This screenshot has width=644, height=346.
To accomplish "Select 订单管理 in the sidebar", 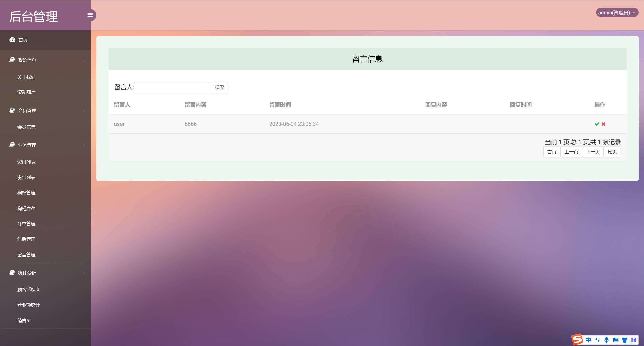I will pos(26,224).
